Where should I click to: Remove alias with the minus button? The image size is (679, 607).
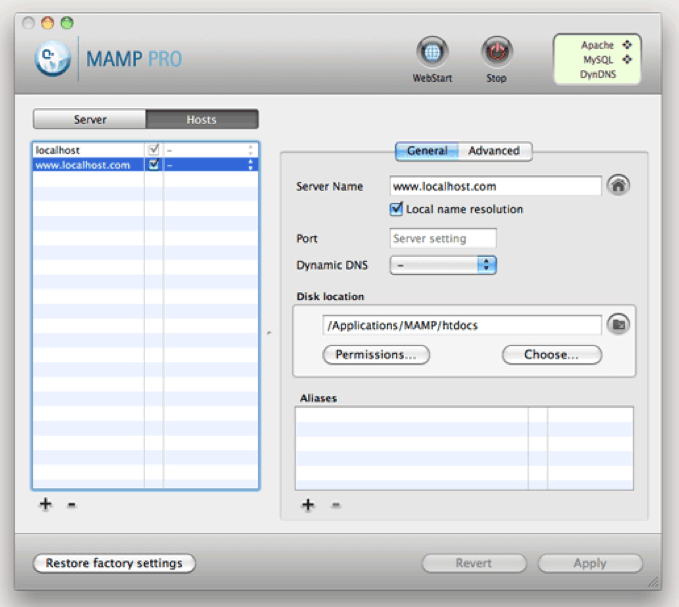click(x=336, y=505)
